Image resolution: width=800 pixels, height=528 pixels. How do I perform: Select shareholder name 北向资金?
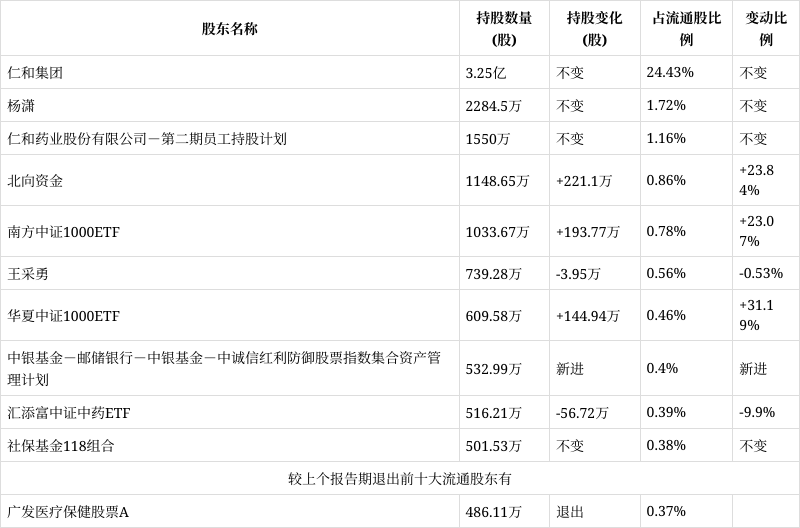(35, 181)
